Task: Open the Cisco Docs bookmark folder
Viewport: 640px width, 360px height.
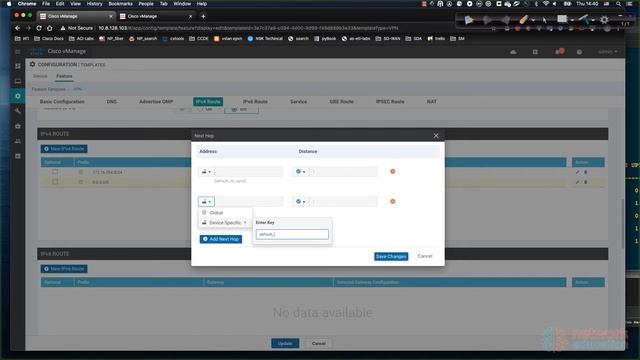Action: [49, 39]
